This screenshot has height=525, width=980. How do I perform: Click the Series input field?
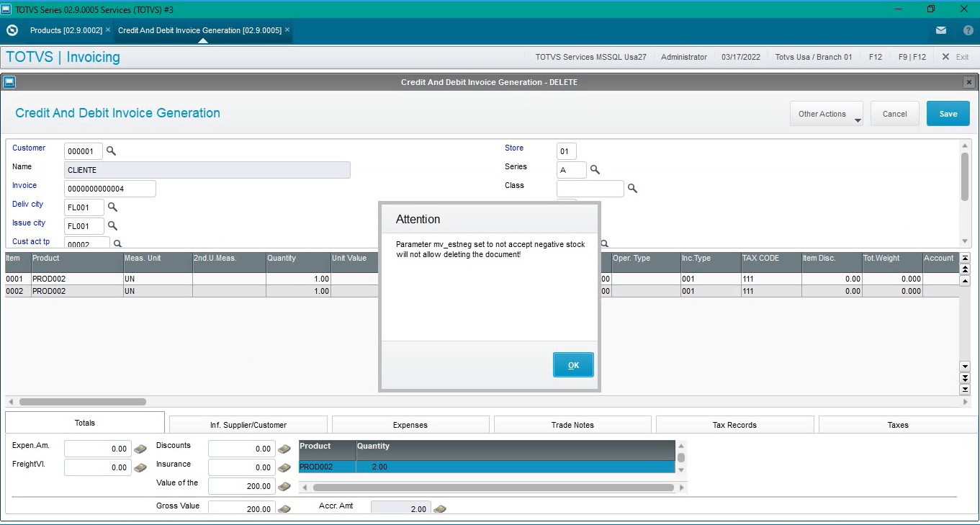pos(571,170)
